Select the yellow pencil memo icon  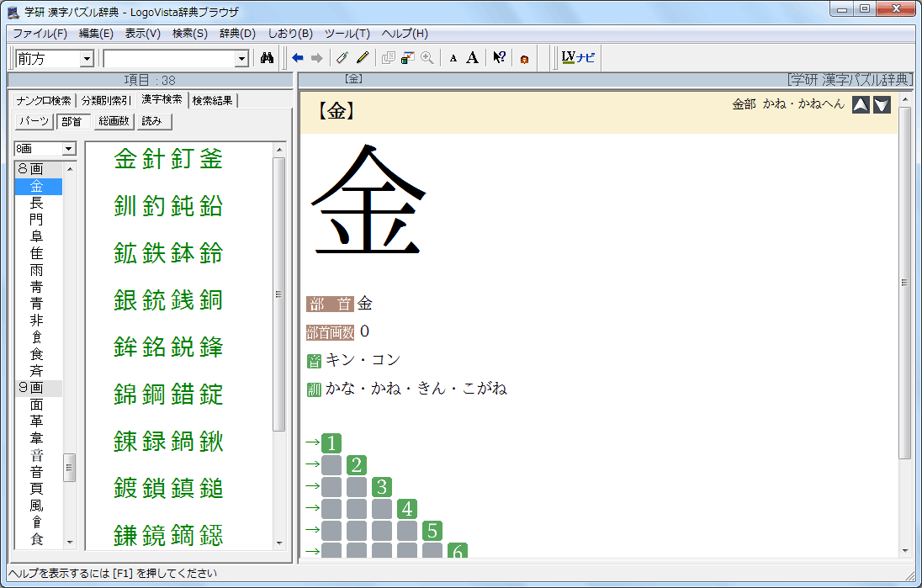point(363,58)
